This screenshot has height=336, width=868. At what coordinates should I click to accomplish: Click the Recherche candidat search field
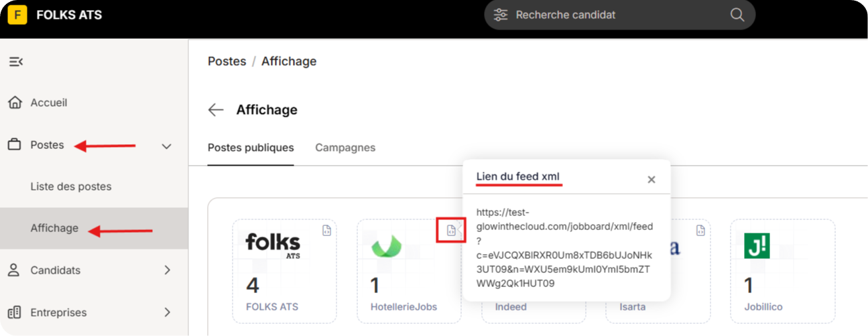point(619,15)
